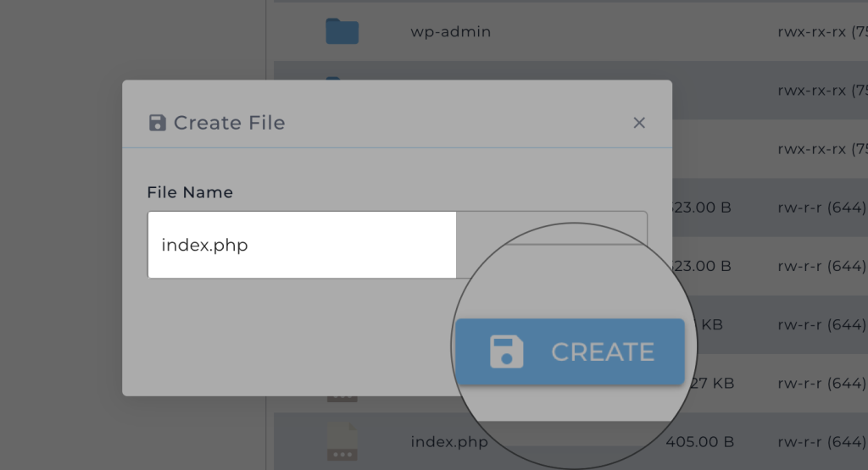Click permissions next to 405.00 B size
868x470 pixels.
tap(821, 441)
